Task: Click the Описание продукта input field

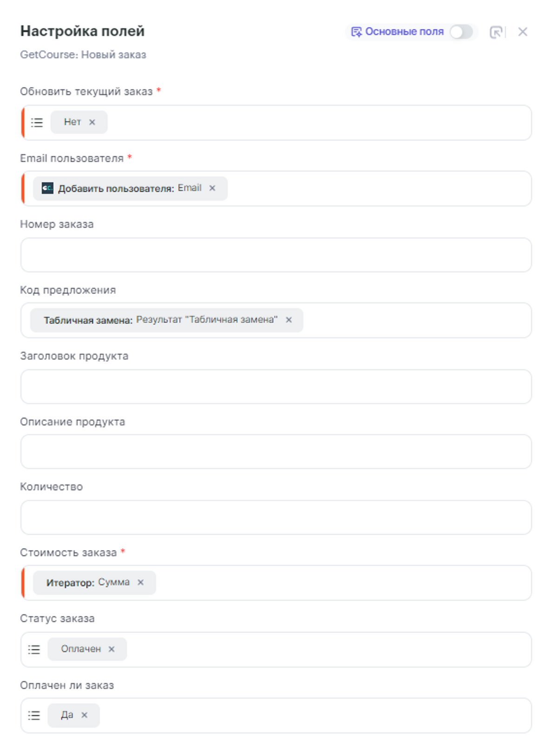Action: point(276,452)
